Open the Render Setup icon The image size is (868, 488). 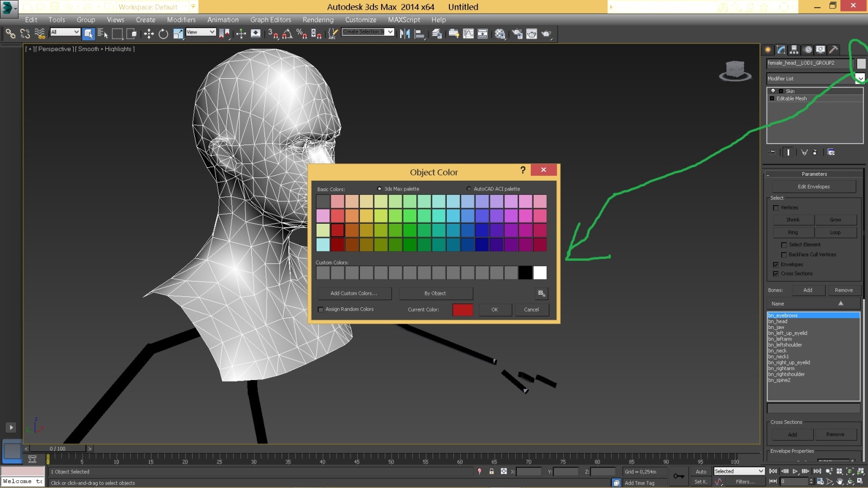517,34
